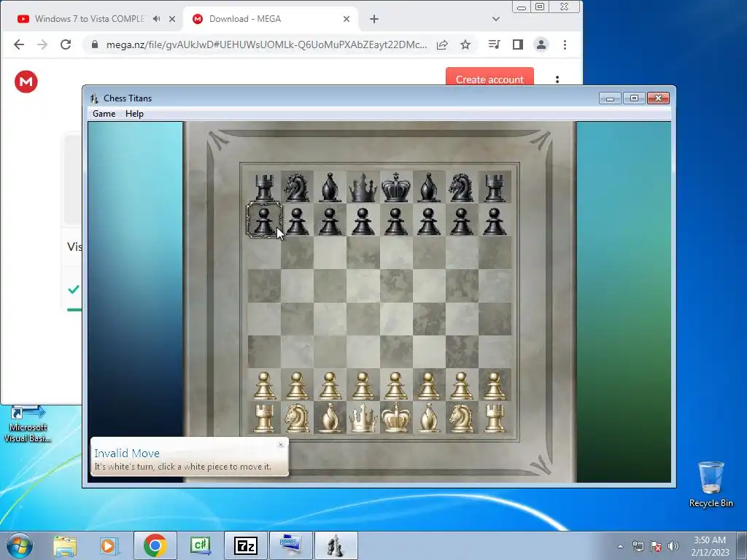Image resolution: width=747 pixels, height=560 pixels.
Task: Close the Download - MEGA tab
Action: pyautogui.click(x=347, y=19)
